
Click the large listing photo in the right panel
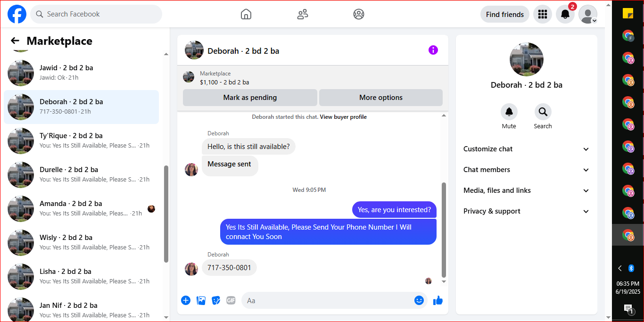point(527,59)
